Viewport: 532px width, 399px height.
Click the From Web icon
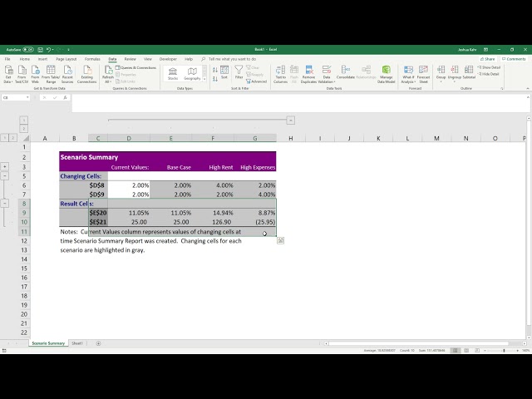35,74
